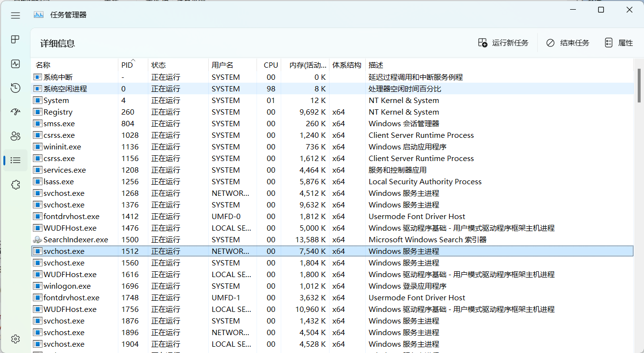Click the icon beside wininit.exe

click(38, 147)
